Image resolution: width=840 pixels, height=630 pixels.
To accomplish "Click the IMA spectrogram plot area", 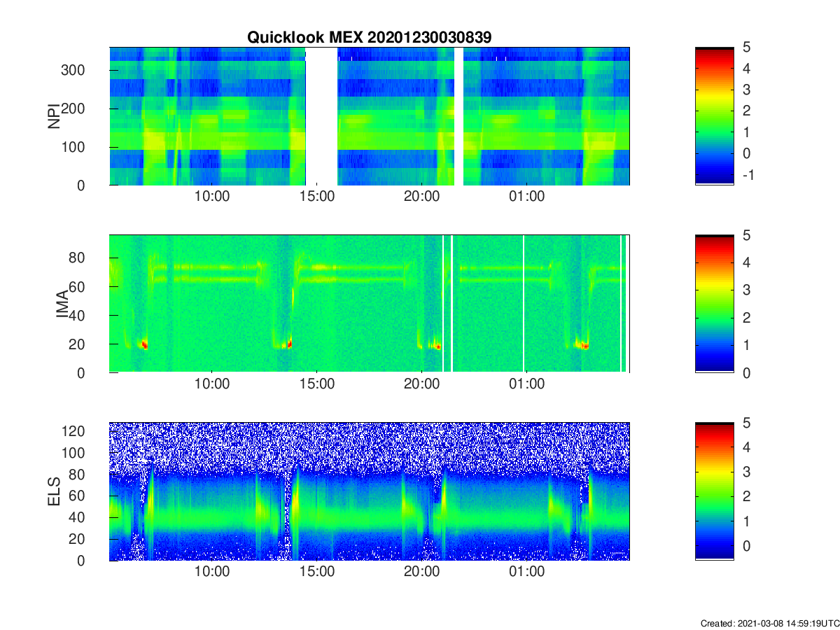I will tap(370, 304).
